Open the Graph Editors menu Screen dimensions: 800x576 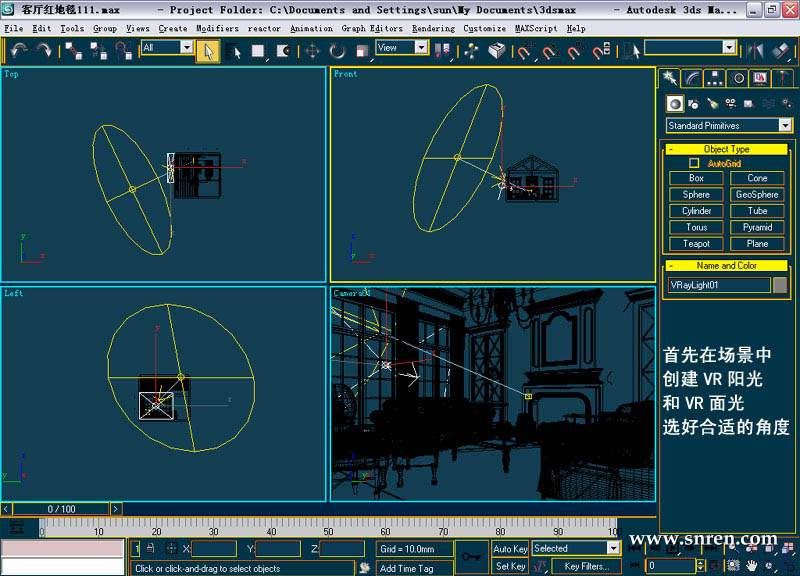(372, 29)
